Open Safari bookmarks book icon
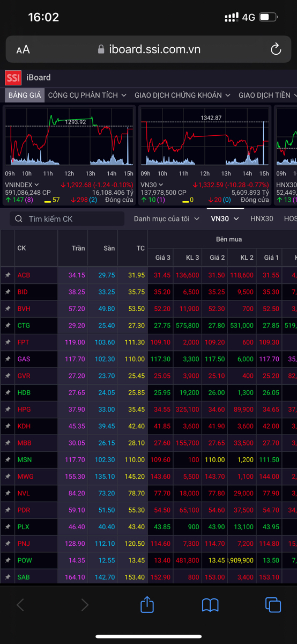297x644 pixels. 210,605
